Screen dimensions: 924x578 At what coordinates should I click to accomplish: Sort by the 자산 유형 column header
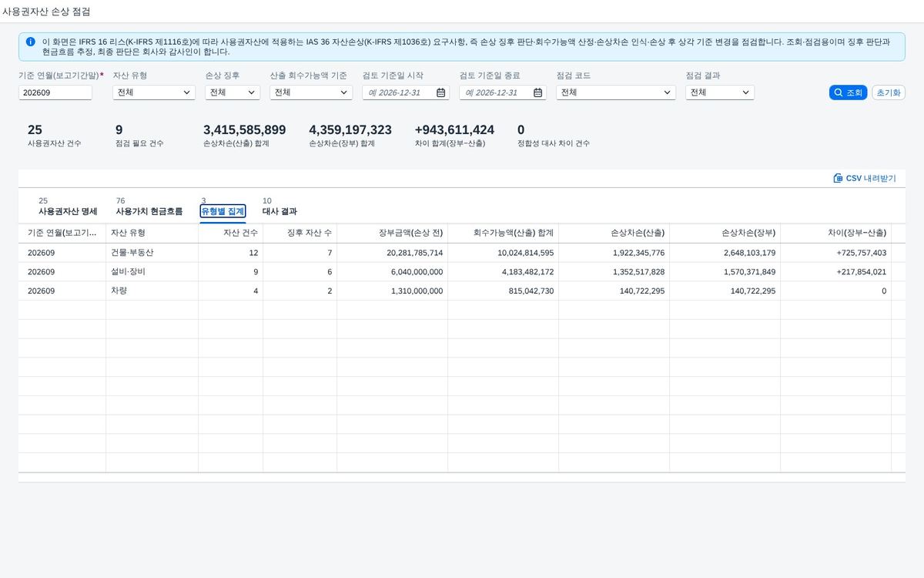[x=152, y=233]
